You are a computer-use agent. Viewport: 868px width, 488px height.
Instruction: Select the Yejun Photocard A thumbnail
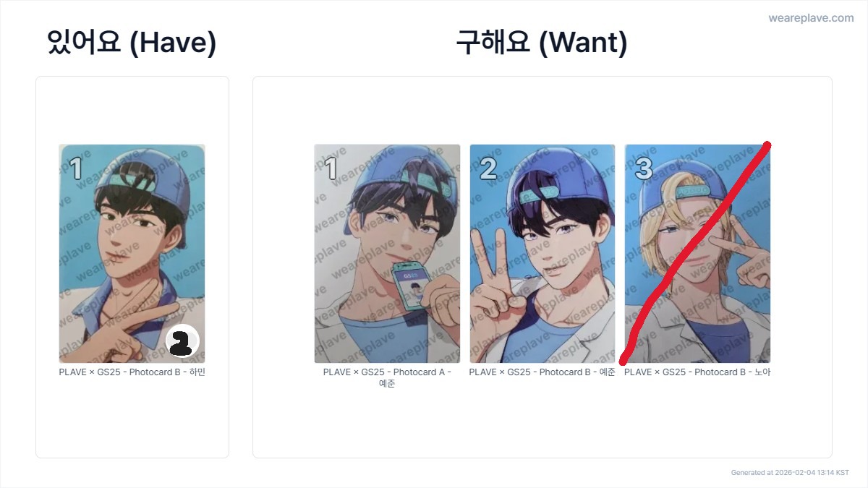pos(387,254)
